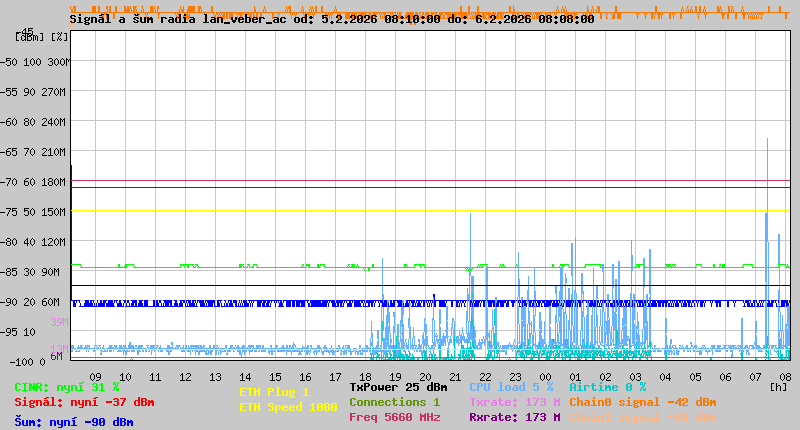Click the ETH Speed 1000 legend label
Screen dimensions: 800x430
[288, 407]
